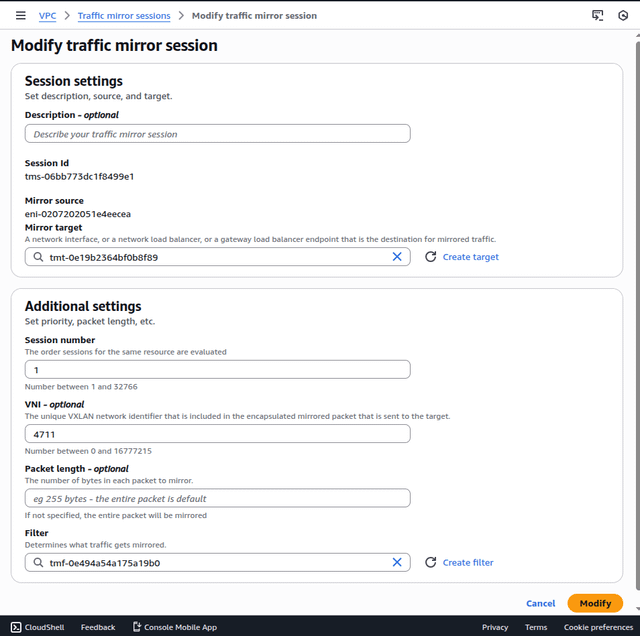The height and width of the screenshot is (636, 640).
Task: Click the CloudShell icon in top bar
Action: (598, 16)
